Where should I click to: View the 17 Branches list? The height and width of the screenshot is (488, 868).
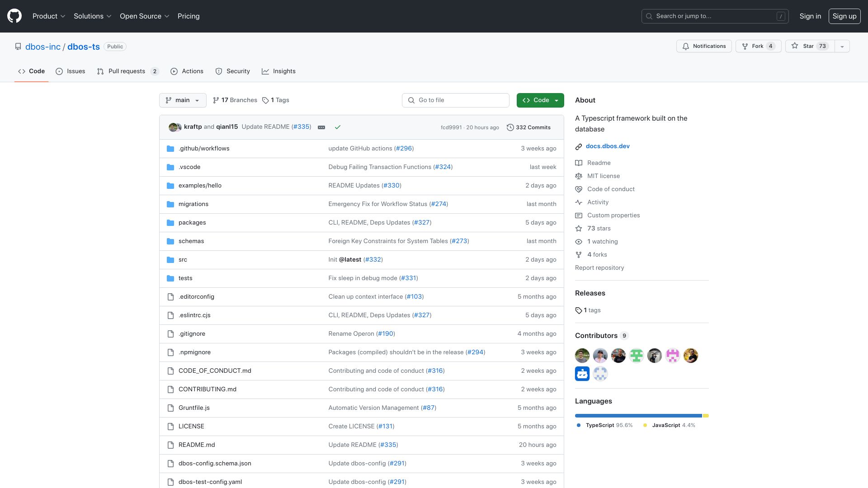tap(235, 100)
